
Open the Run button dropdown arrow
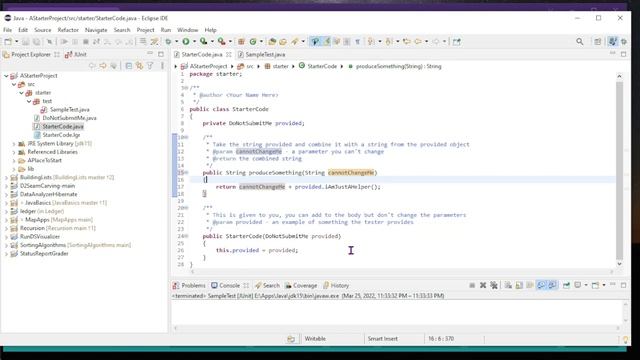(x=194, y=42)
